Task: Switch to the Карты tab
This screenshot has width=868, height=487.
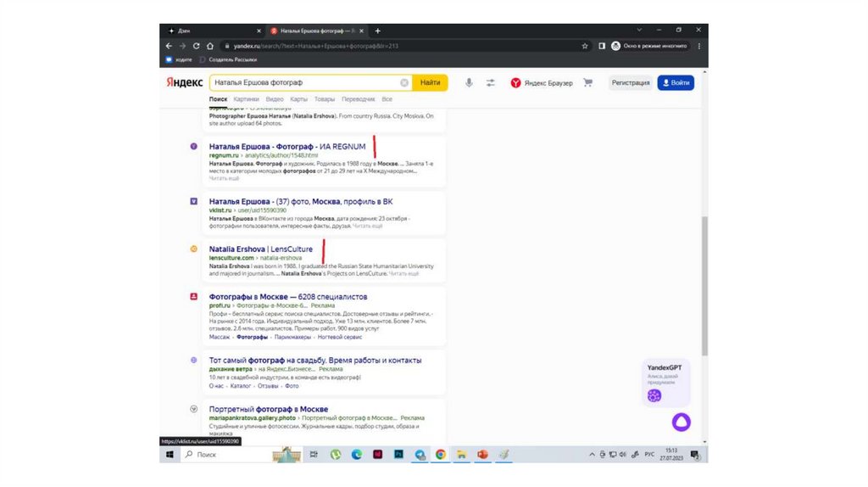Action: (x=299, y=99)
